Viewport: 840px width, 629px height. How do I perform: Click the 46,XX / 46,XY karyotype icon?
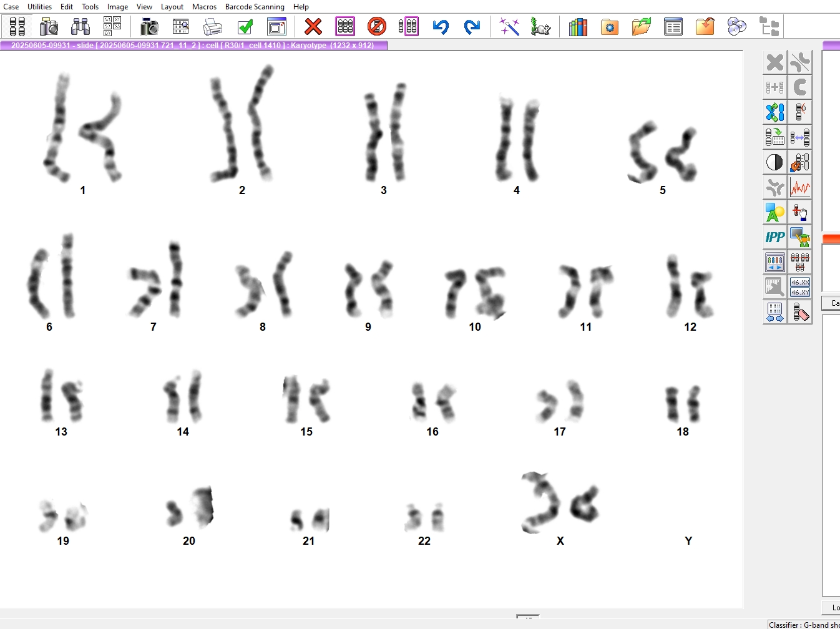800,287
